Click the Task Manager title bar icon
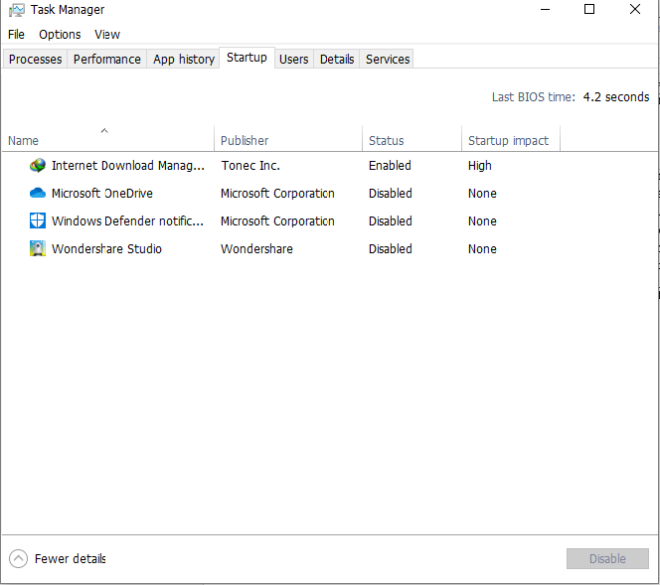Image resolution: width=660 pixels, height=585 pixels. coord(16,10)
